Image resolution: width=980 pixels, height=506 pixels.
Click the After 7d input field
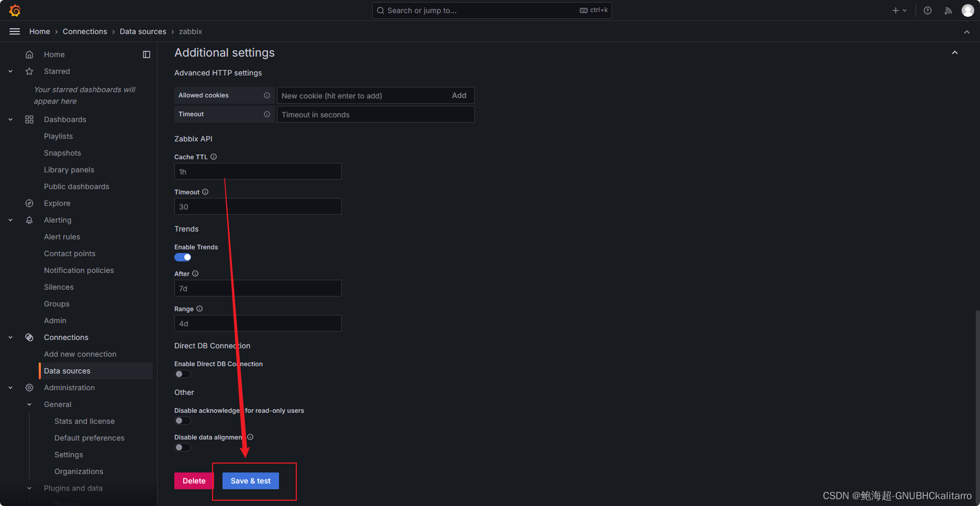[x=258, y=288]
